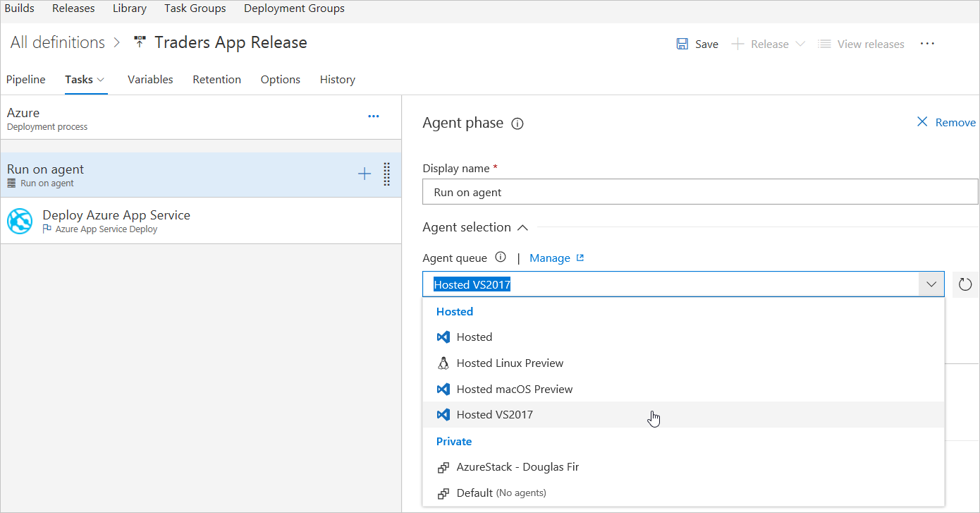Click the drag handle grip on Run on agent
Screen dimensions: 980x513
(x=386, y=174)
